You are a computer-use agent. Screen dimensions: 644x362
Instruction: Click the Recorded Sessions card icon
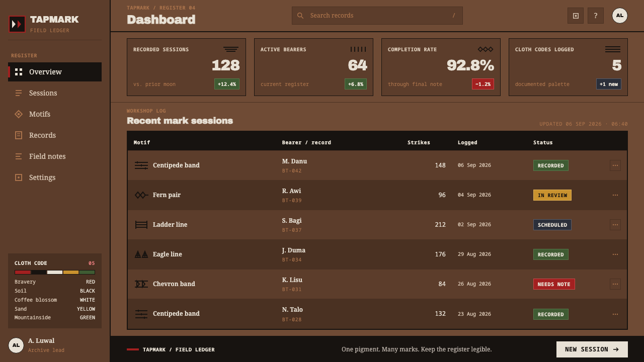click(x=231, y=49)
